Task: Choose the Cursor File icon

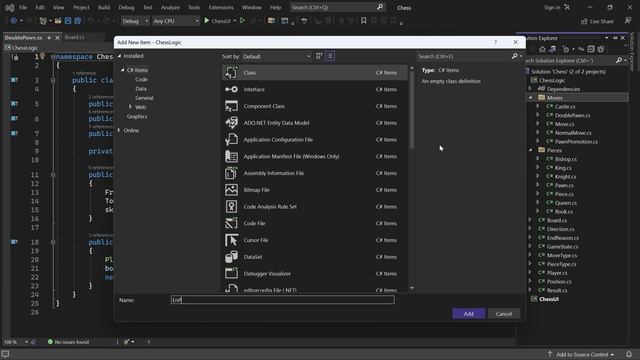Action: click(x=231, y=240)
